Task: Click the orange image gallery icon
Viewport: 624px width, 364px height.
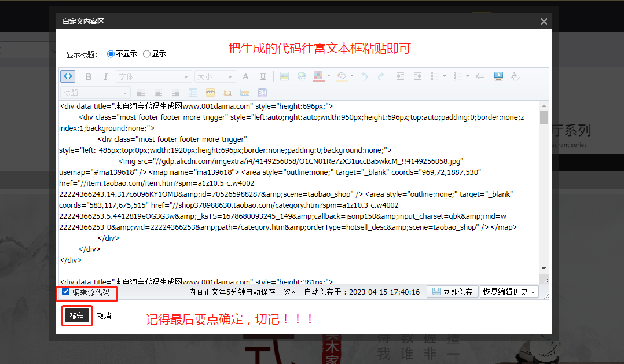Action: tap(227, 93)
